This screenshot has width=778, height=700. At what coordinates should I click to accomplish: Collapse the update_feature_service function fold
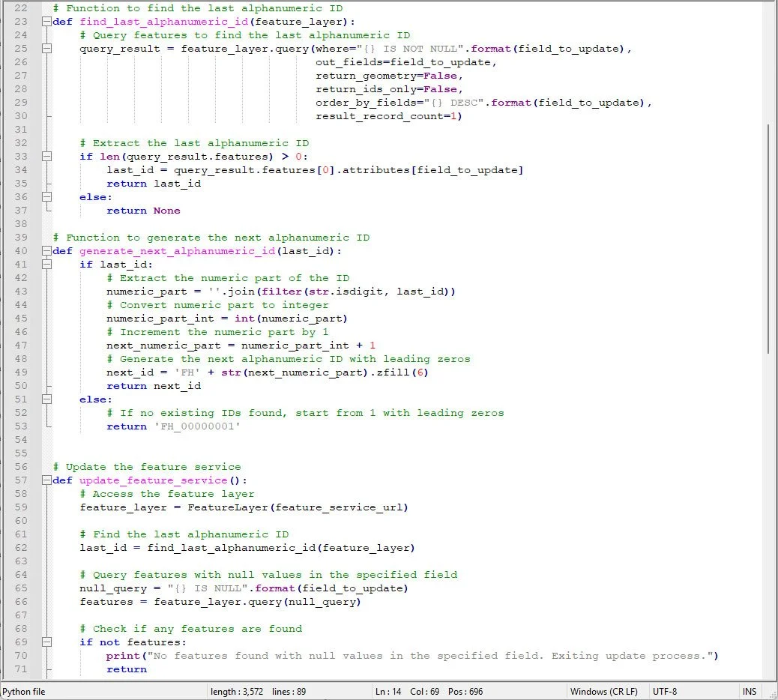[x=46, y=480]
